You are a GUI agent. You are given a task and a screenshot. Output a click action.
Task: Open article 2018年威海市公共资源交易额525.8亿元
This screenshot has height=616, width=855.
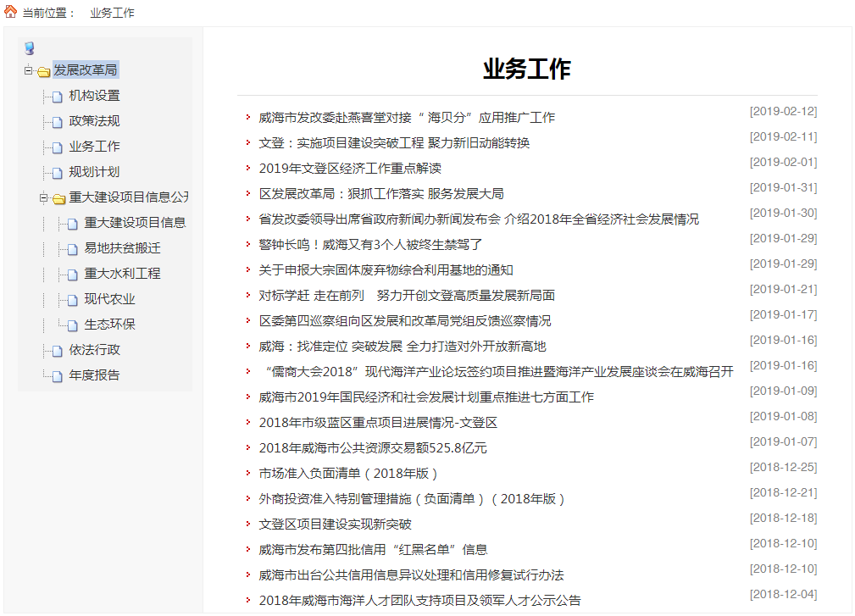point(373,448)
